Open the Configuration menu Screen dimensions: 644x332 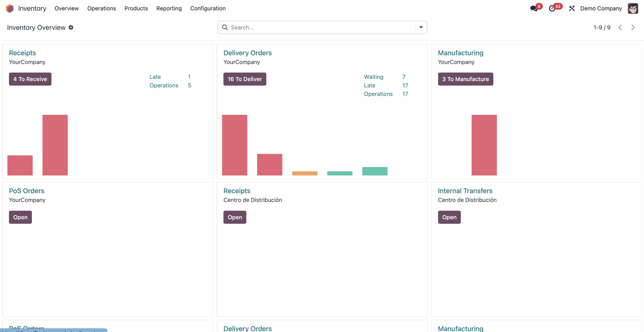(208, 8)
